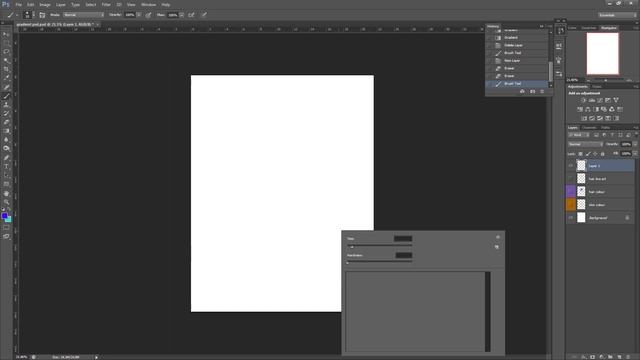Toggle lock position
Screen dimensions: 640x360
pyautogui.click(x=595, y=154)
